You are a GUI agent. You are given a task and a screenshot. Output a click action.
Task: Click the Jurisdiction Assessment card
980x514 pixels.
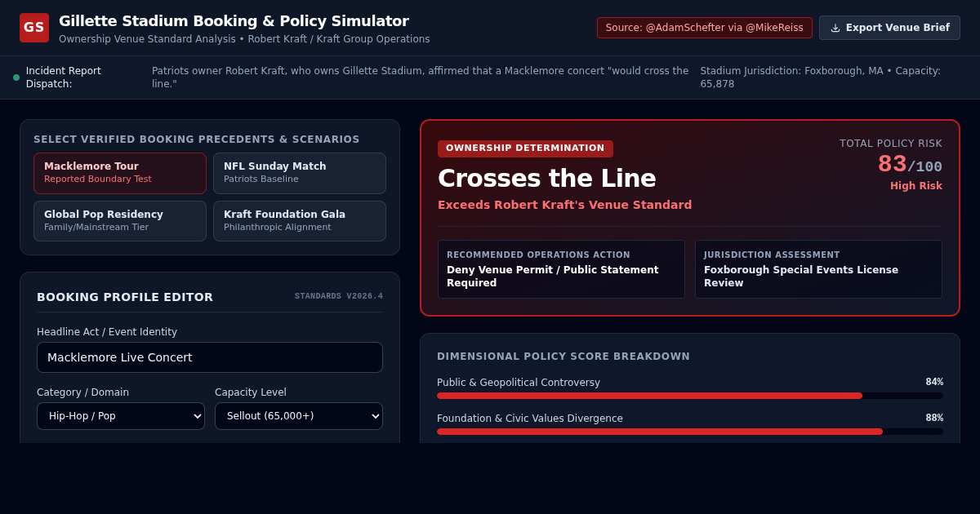[818, 269]
